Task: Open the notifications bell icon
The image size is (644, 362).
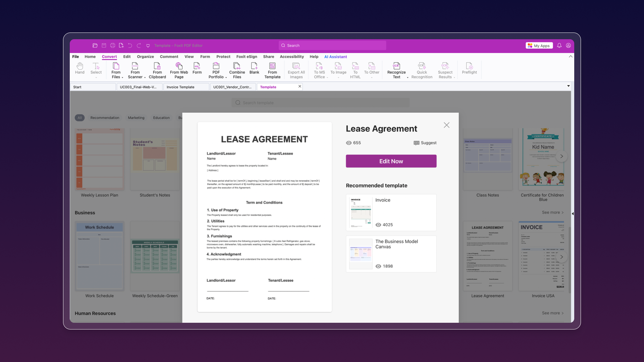Action: (x=559, y=45)
